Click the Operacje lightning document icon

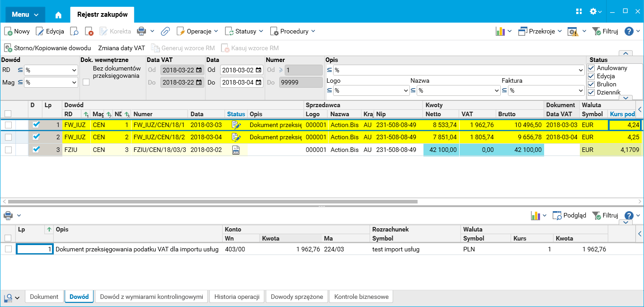pyautogui.click(x=180, y=32)
